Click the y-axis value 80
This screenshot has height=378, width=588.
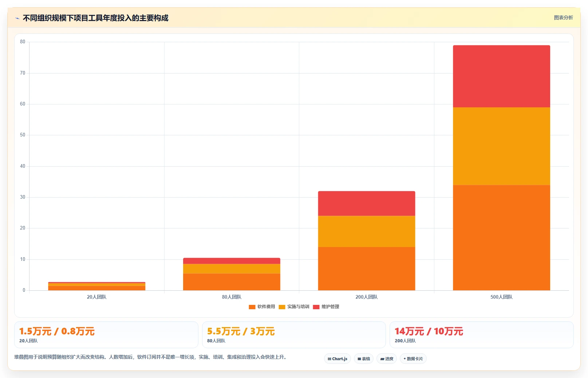[x=23, y=42]
